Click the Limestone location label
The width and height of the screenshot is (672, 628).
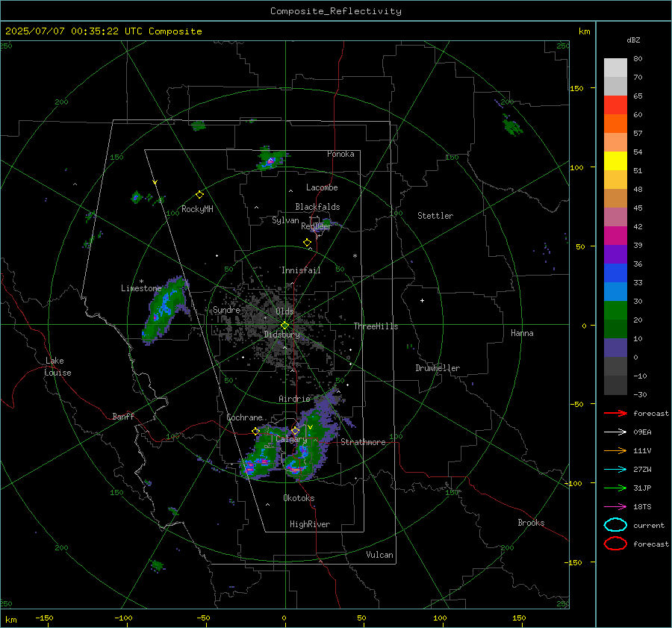141,288
